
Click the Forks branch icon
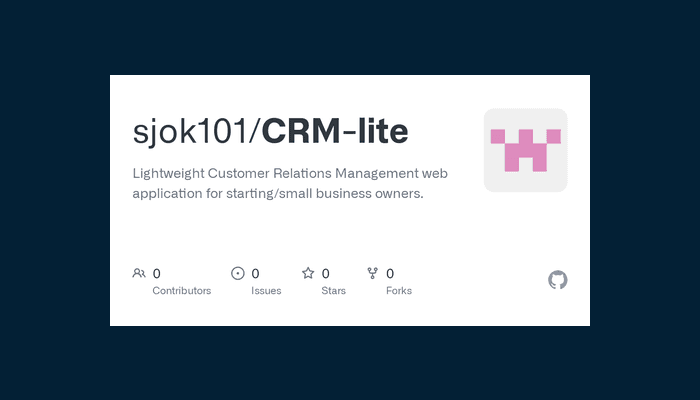[373, 273]
